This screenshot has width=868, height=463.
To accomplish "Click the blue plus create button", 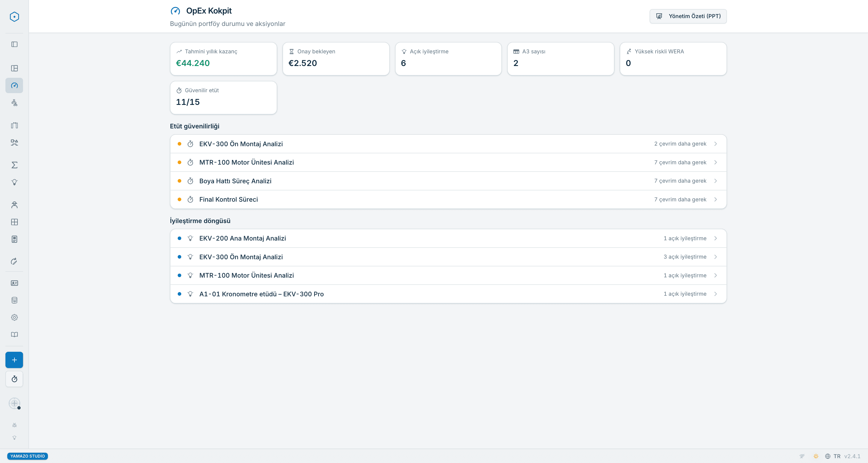I will [14, 360].
